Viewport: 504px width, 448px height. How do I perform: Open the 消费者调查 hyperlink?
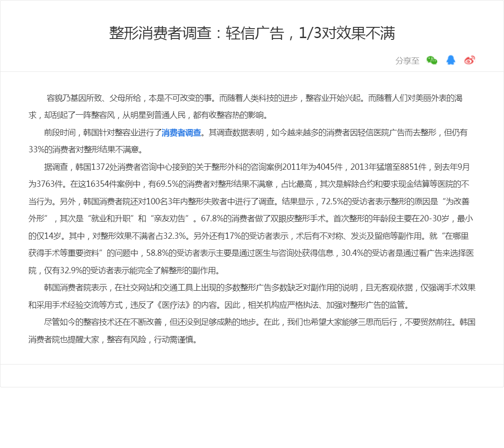tap(181, 133)
